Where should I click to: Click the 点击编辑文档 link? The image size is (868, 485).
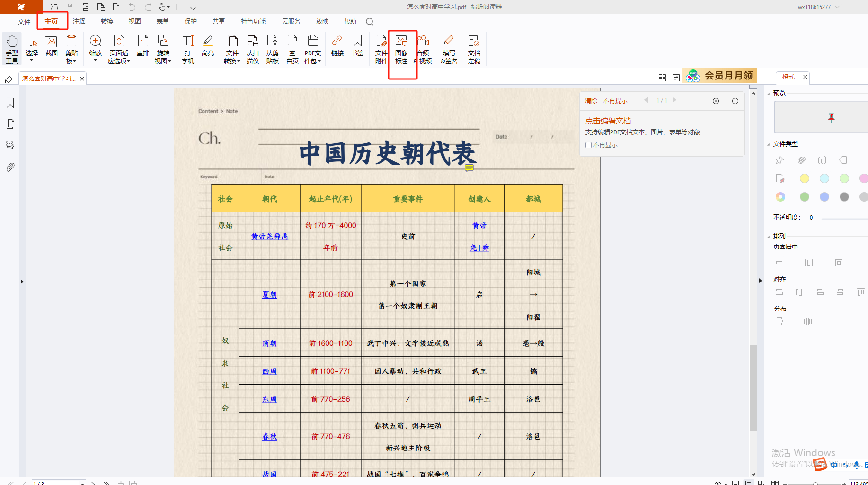point(608,121)
